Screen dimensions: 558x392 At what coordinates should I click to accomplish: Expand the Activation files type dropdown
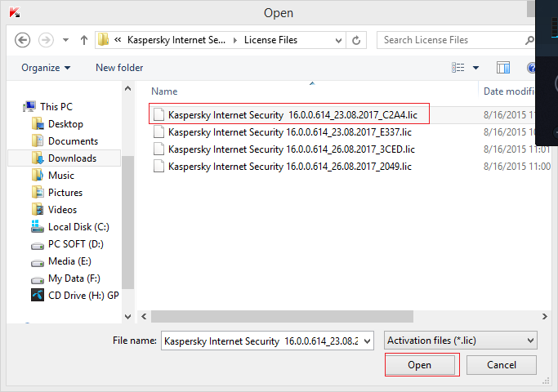pyautogui.click(x=530, y=341)
